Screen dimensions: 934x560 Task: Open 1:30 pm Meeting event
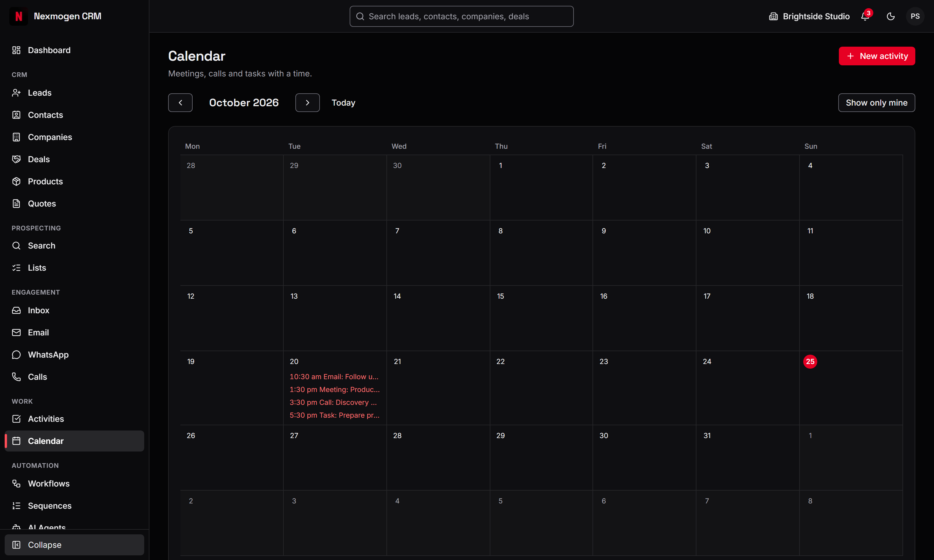pos(334,389)
